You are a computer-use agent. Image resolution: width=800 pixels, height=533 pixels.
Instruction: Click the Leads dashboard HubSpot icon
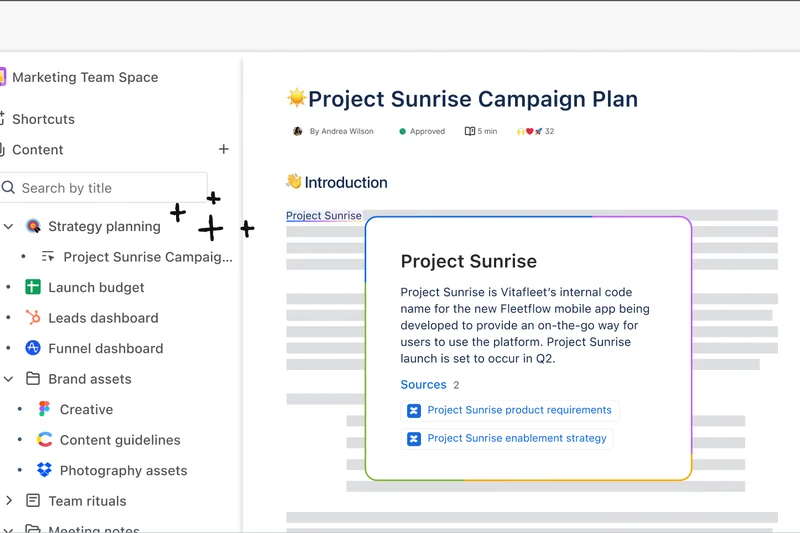click(33, 317)
